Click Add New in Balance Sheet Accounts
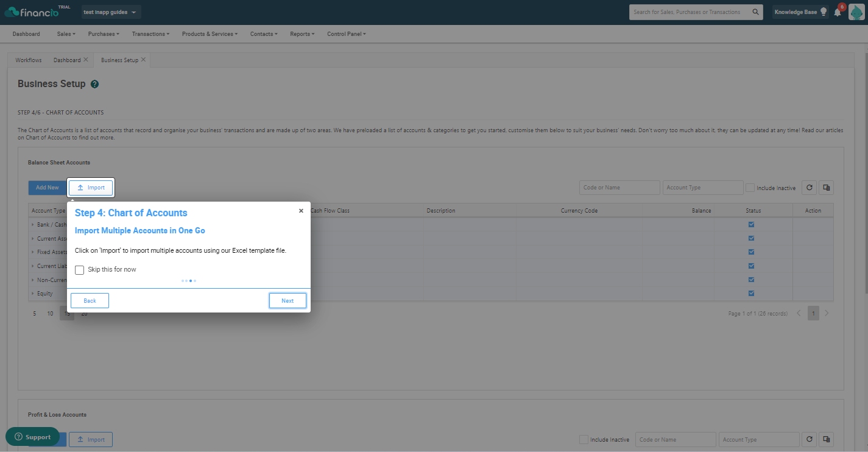This screenshot has width=868, height=452. 48,188
